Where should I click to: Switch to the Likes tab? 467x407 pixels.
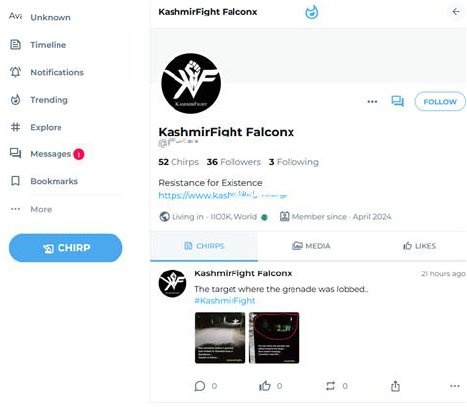click(x=419, y=246)
